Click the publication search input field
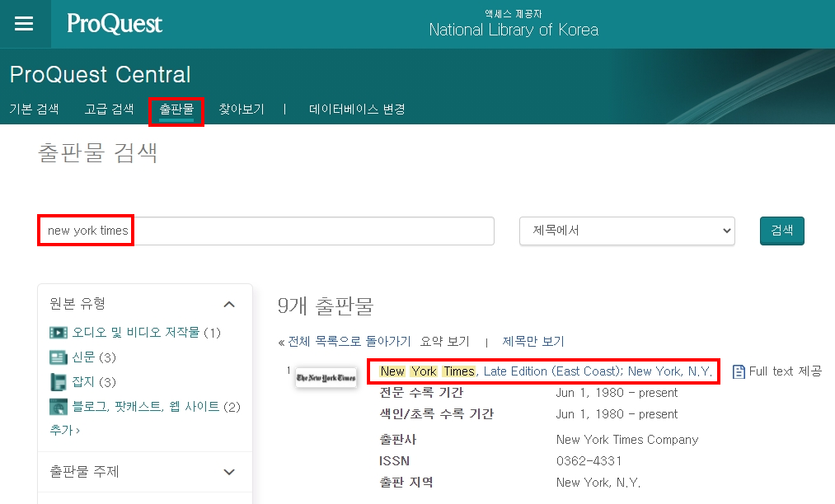Screen dimensions: 835x504 266,231
